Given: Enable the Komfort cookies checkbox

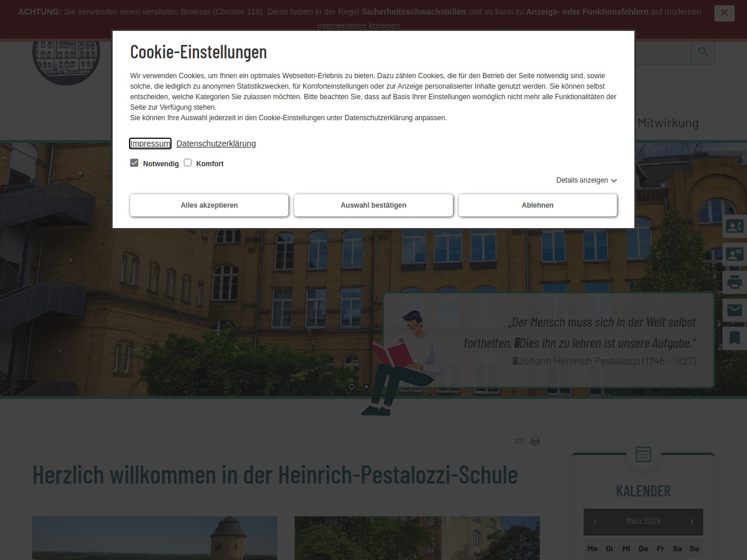Looking at the screenshot, I should (x=187, y=163).
